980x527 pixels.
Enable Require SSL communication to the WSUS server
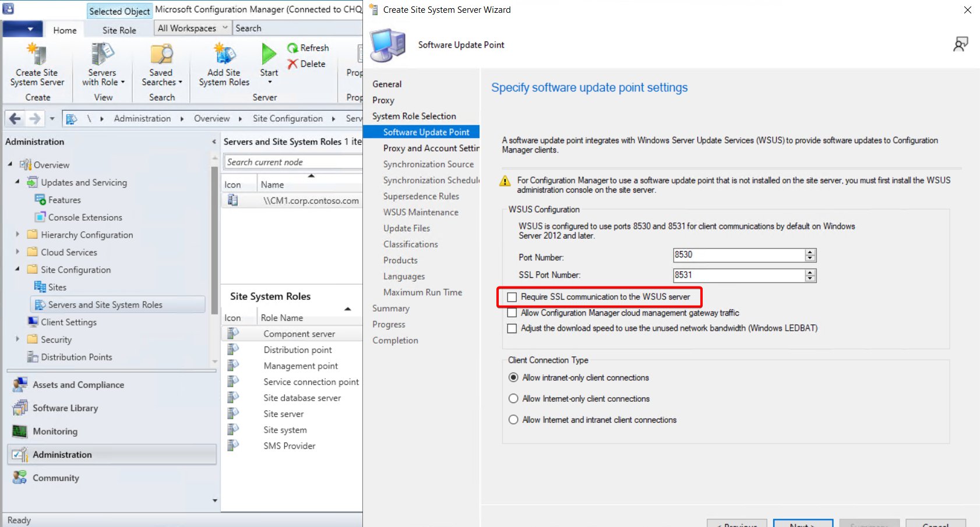pos(512,297)
